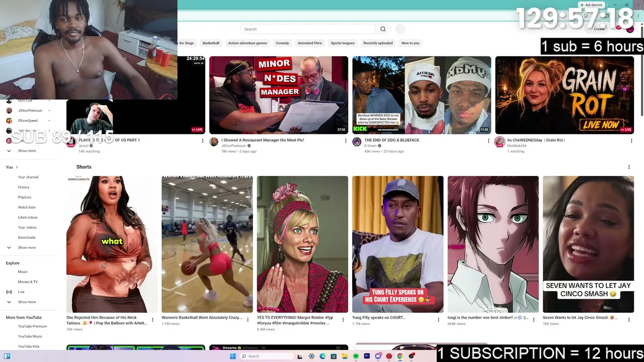Filter by Comedy chip
644x362 pixels.
pyautogui.click(x=282, y=43)
